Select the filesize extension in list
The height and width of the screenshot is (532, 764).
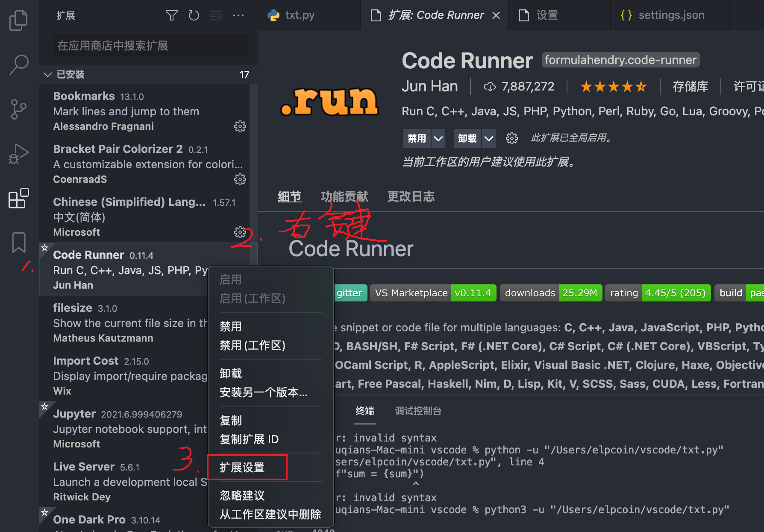124,322
